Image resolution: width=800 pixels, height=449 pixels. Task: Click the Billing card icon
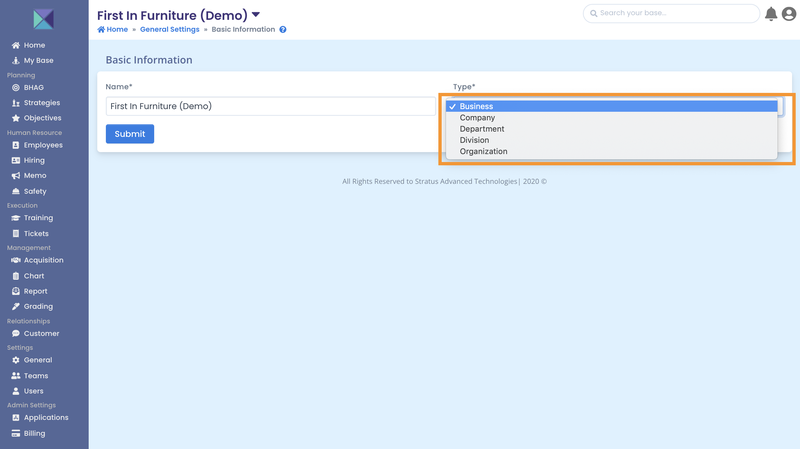(16, 434)
